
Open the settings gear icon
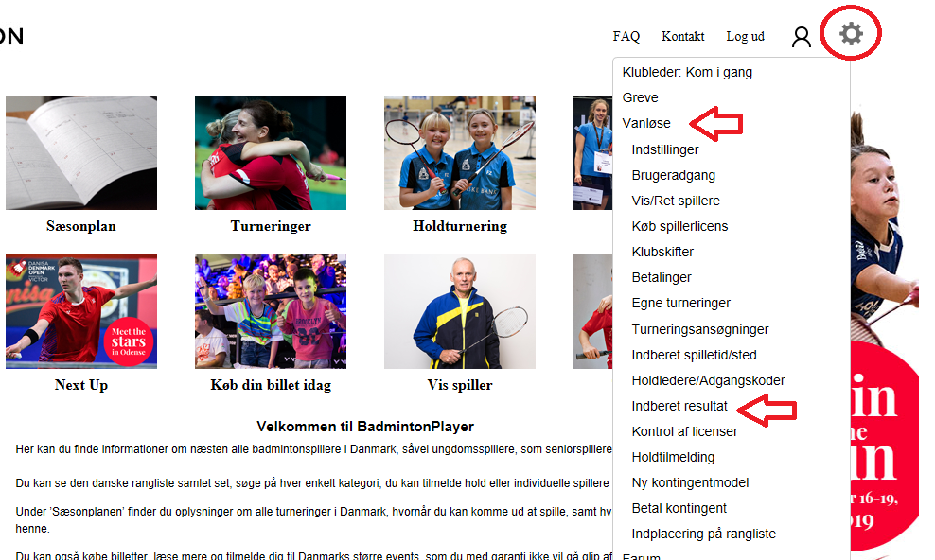[851, 34]
